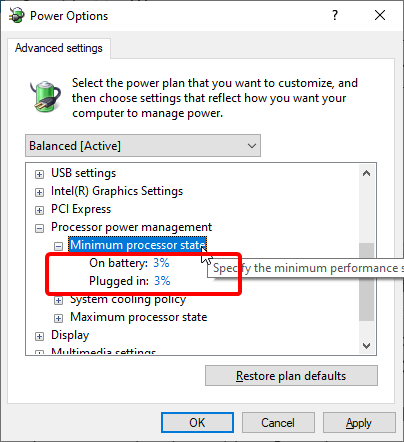Collapse Processor power management node

tap(39, 228)
